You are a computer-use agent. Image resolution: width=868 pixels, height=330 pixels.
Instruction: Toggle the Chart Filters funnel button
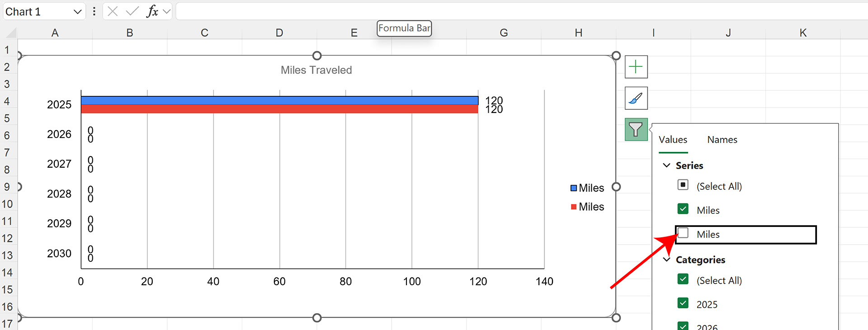point(636,130)
